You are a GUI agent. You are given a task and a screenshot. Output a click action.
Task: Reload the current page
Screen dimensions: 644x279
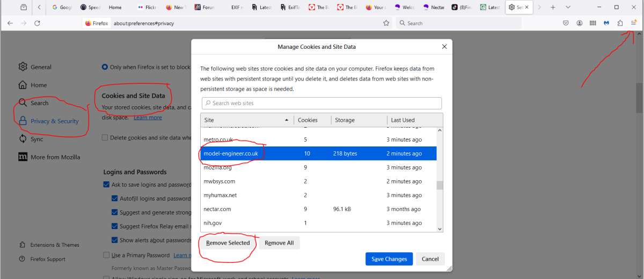pos(37,23)
